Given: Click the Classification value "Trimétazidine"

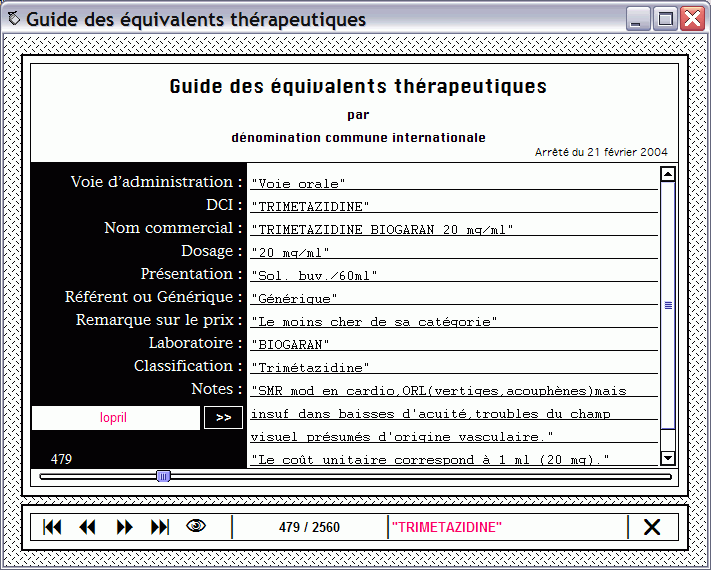Looking at the screenshot, I should pos(454,367).
